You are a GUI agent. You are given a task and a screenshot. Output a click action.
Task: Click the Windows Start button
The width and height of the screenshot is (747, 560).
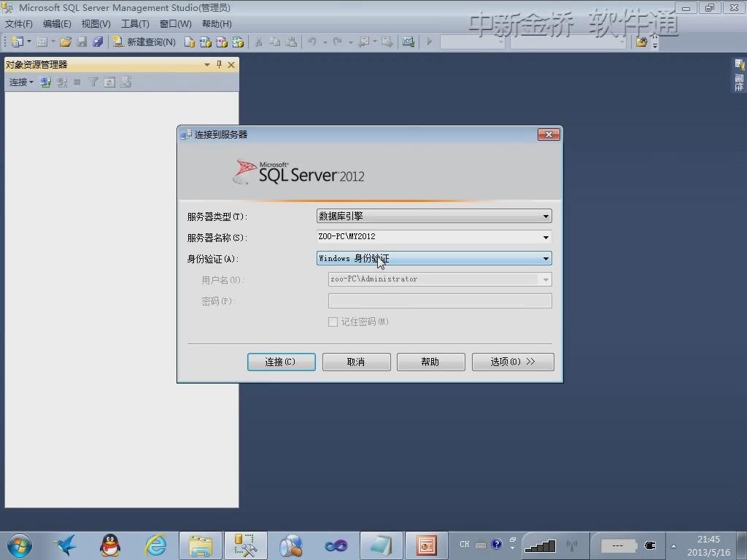coord(20,545)
